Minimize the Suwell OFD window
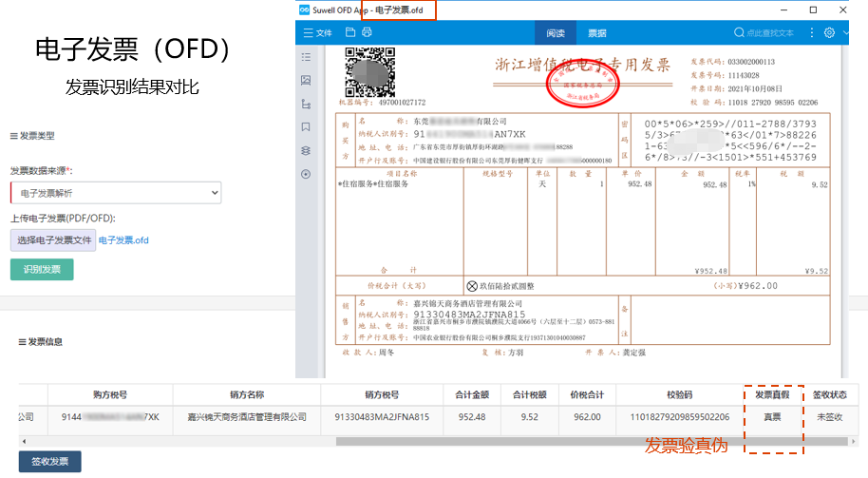 tap(783, 10)
